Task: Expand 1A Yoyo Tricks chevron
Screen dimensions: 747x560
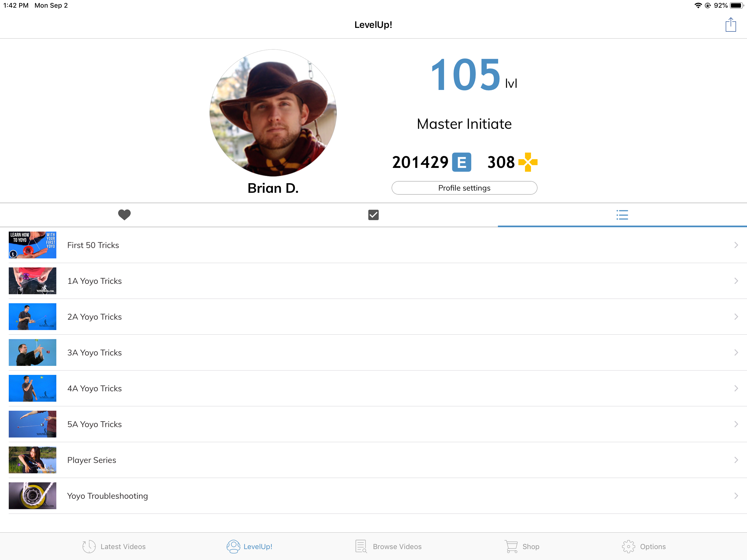Action: click(x=736, y=281)
